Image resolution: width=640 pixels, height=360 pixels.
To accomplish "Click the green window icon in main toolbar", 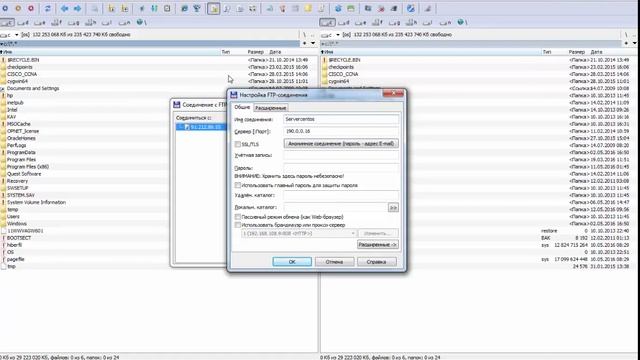I will pyautogui.click(x=351, y=9).
